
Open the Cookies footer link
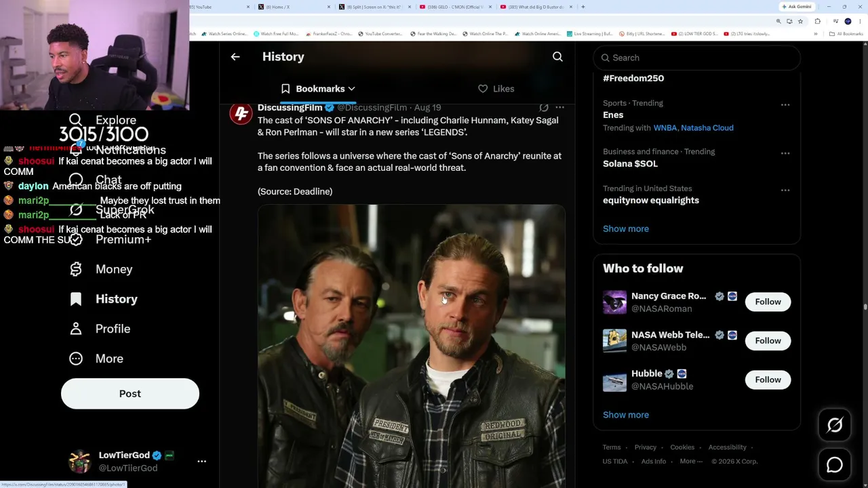[682, 447]
